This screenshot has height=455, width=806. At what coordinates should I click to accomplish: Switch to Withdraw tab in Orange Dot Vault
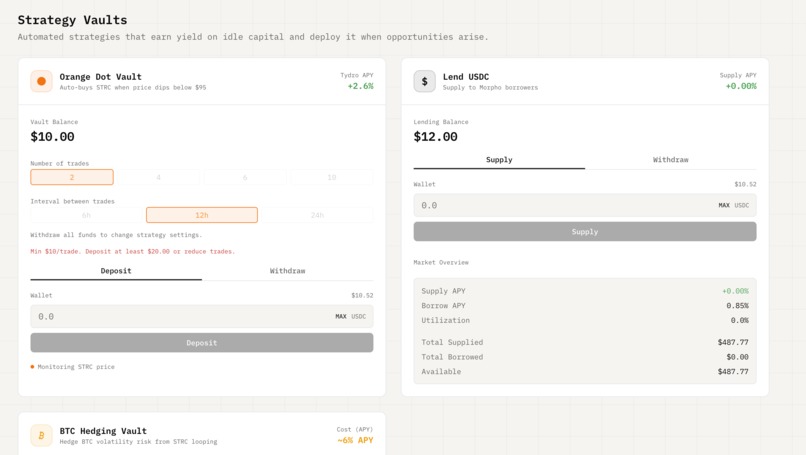pos(287,271)
